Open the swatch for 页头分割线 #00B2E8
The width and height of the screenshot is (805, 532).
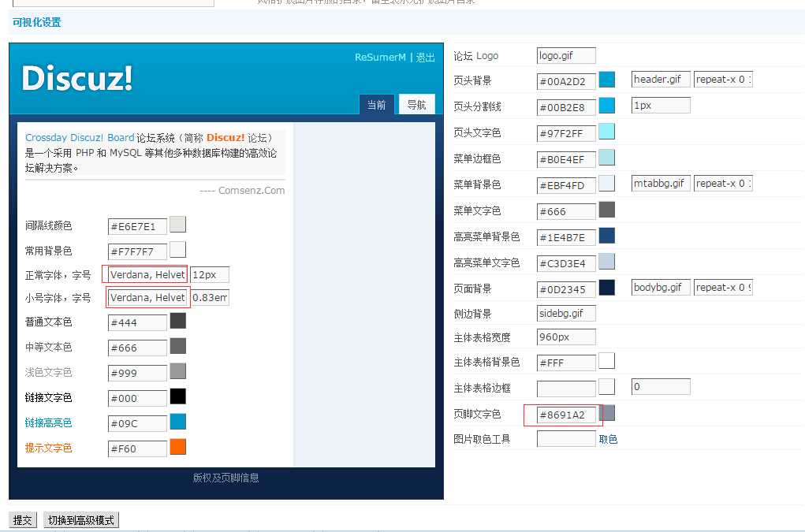point(607,105)
